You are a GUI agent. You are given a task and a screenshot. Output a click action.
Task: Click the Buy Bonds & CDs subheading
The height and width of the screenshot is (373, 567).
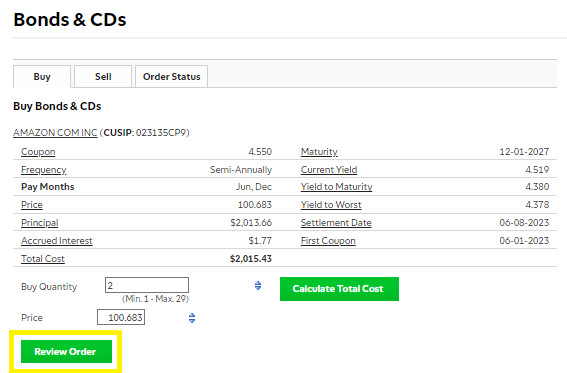pyautogui.click(x=57, y=106)
